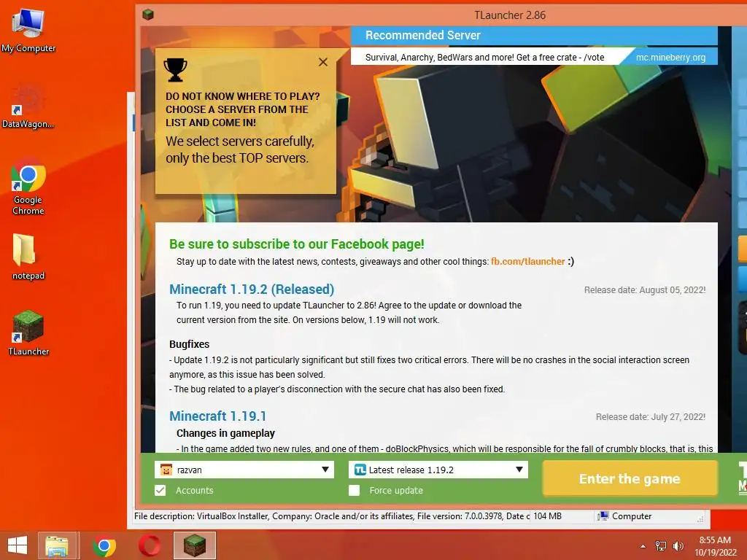Click the network tray icon

coord(661,546)
